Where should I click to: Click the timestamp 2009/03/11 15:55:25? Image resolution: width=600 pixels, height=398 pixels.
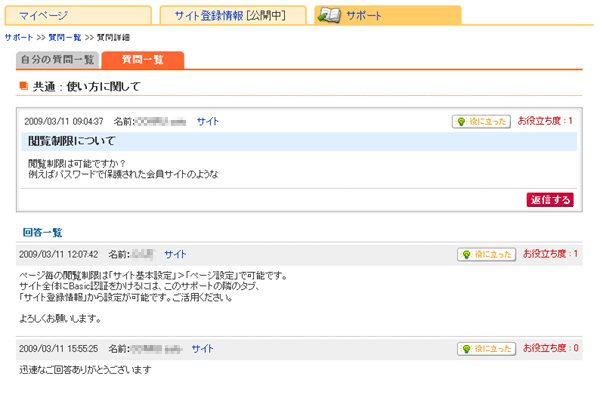(59, 349)
